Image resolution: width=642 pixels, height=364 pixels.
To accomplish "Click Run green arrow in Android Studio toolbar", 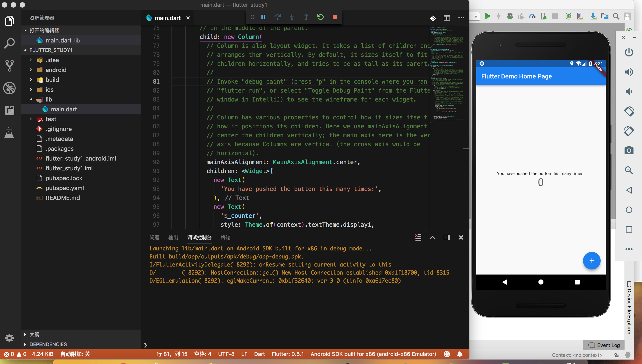I will pos(487,17).
